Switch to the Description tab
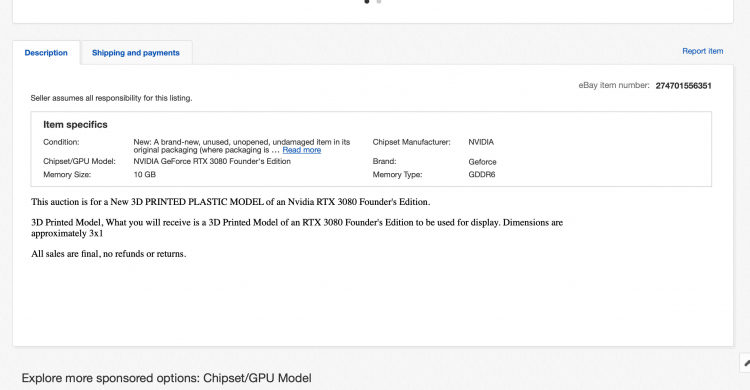The width and height of the screenshot is (750, 390). (46, 53)
